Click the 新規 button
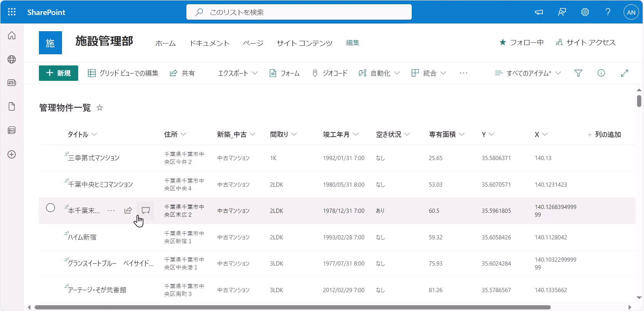 59,73
